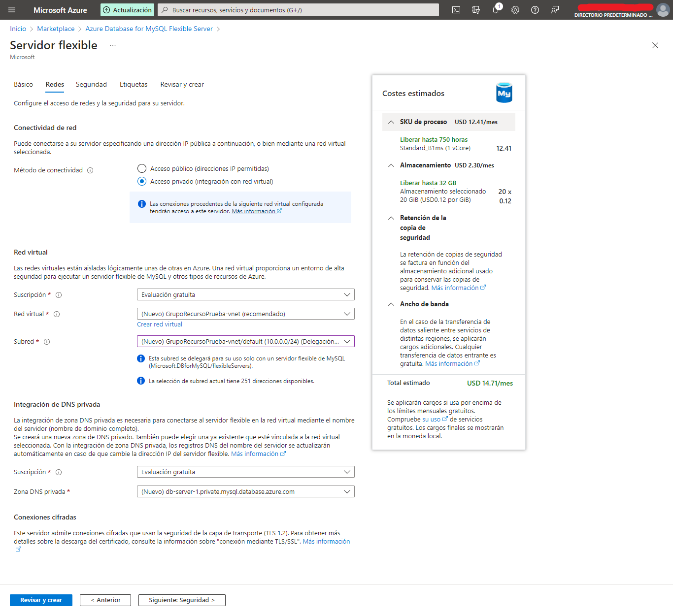Click the Liberar hasta 750 horas text
The height and width of the screenshot is (616, 673).
[x=434, y=140]
